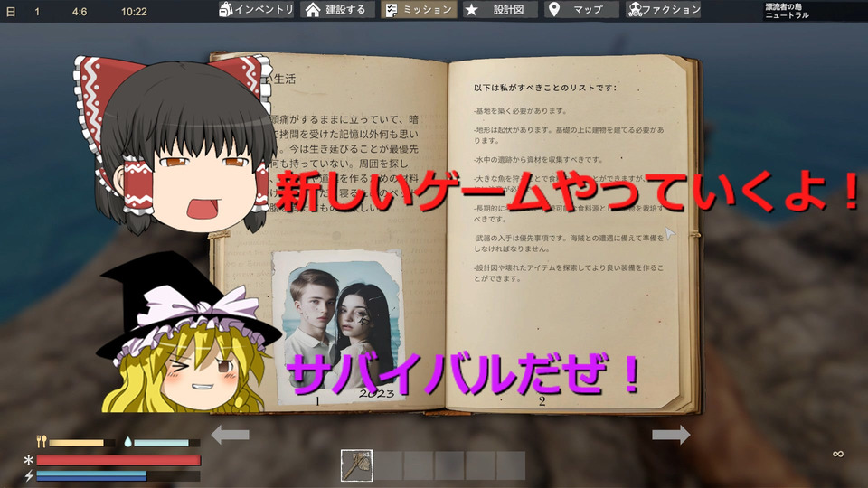Open the マップ (Map) tab
The width and height of the screenshot is (868, 488).
pos(581,9)
